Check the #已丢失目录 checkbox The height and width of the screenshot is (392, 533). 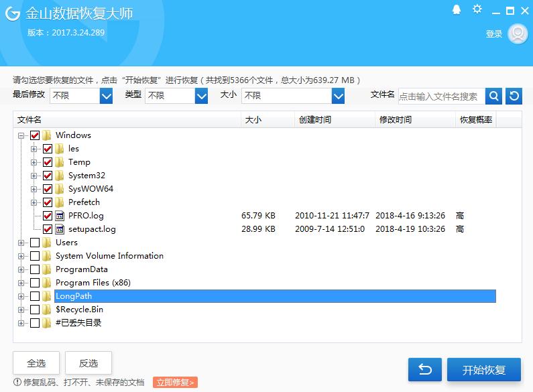35,323
